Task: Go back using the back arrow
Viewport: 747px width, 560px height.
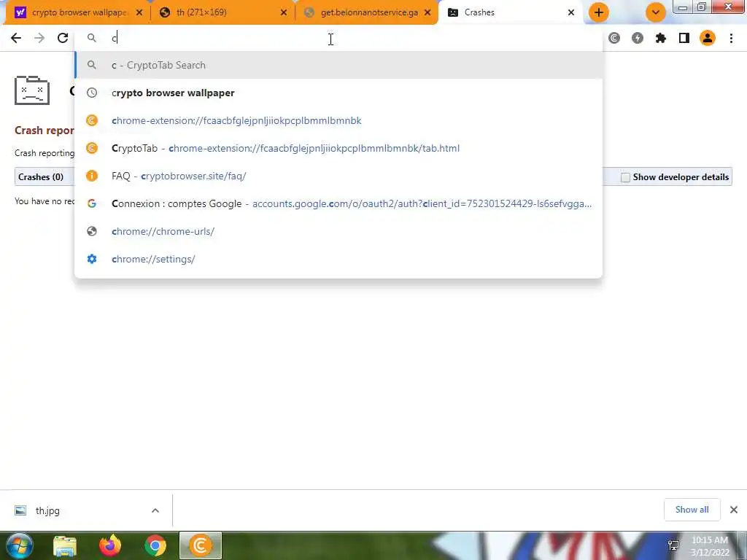Action: [x=16, y=38]
